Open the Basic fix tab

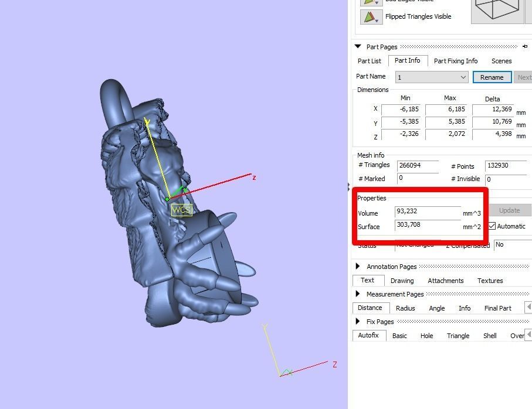pyautogui.click(x=399, y=336)
